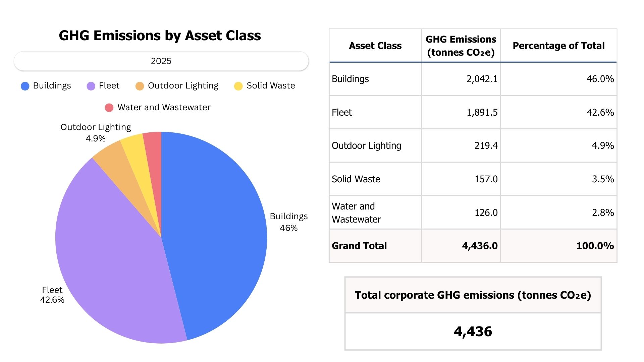Click the 'Percentage of Total' column header

coord(558,46)
